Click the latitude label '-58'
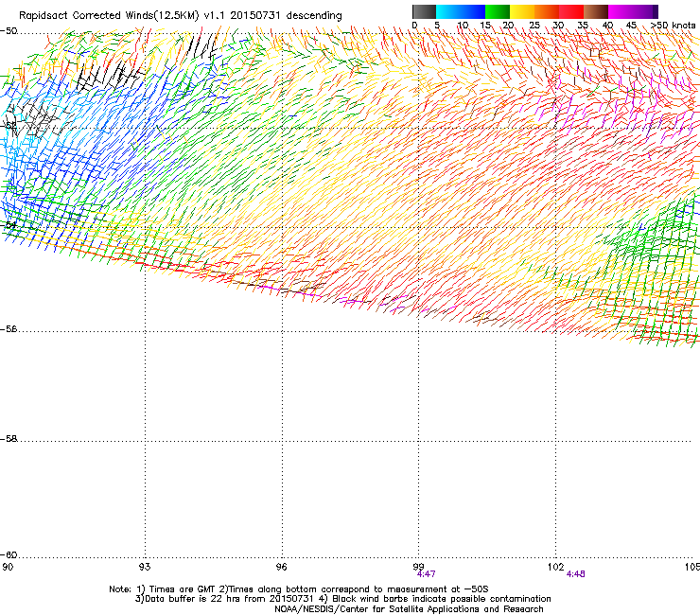700x615 pixels. (x=9, y=439)
